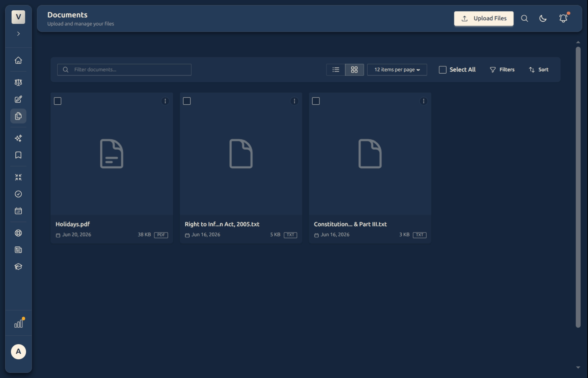Screen dimensions: 588x378
Task: Open the Filters options
Action: point(502,69)
